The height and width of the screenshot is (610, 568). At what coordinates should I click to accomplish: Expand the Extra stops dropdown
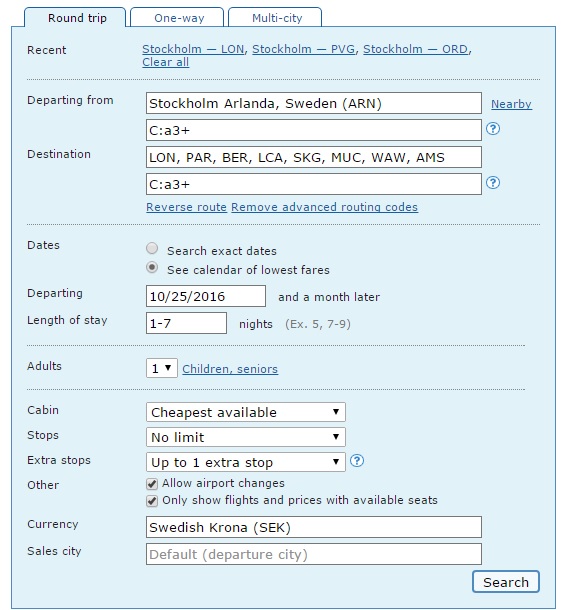(246, 462)
